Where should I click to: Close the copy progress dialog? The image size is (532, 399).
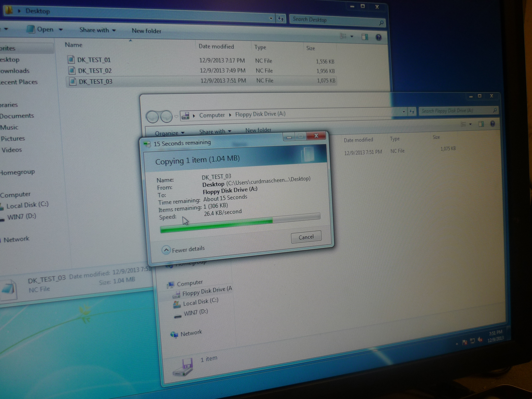coord(316,136)
